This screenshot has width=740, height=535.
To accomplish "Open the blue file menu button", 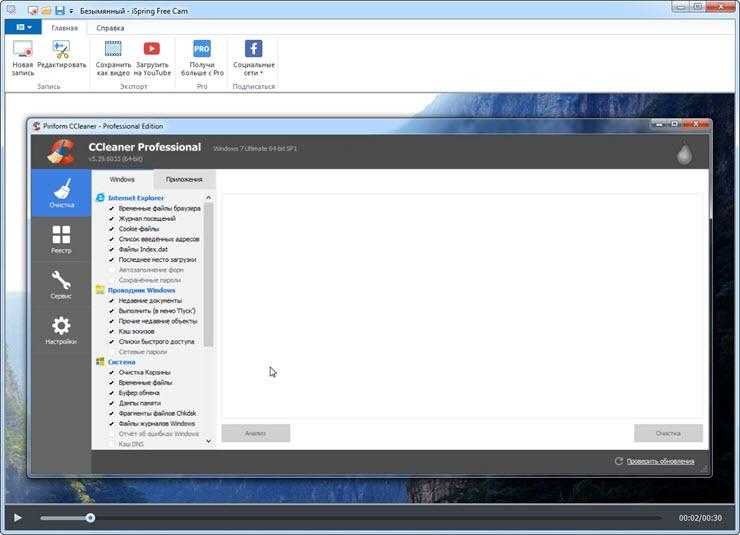I will (x=23, y=27).
